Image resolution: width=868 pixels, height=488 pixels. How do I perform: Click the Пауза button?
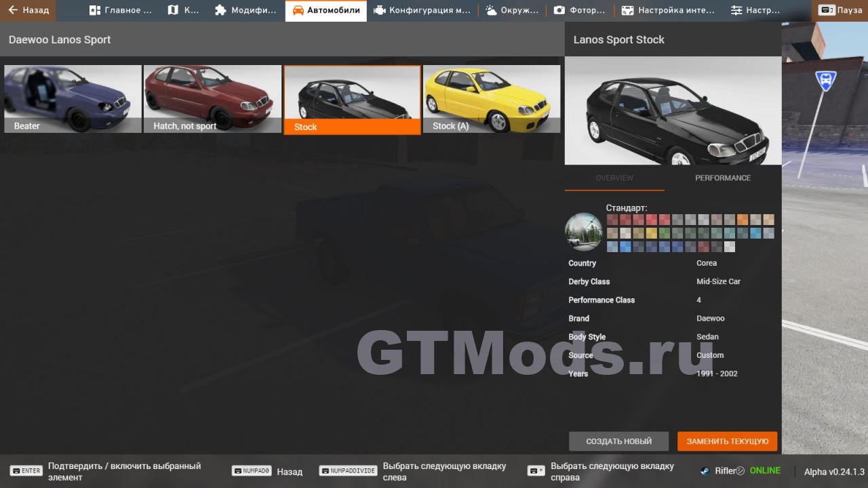coord(841,10)
